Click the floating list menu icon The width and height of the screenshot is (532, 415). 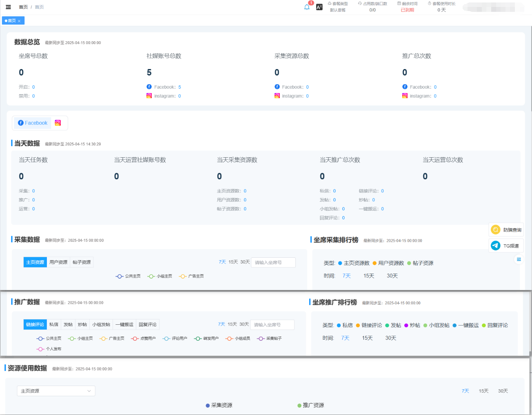[x=519, y=259]
